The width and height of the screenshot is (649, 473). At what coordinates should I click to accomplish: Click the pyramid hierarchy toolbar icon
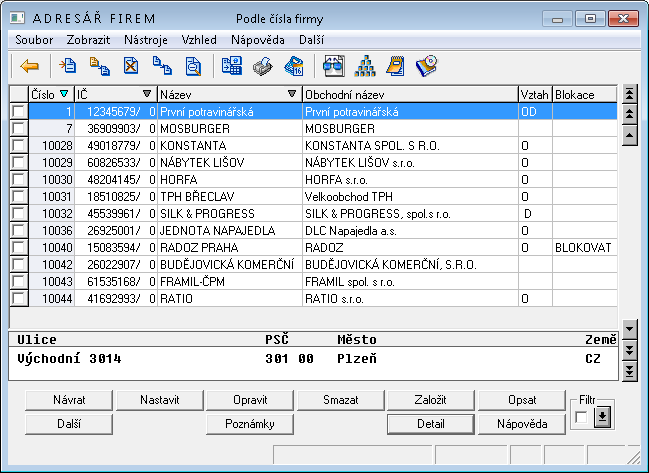coord(364,67)
